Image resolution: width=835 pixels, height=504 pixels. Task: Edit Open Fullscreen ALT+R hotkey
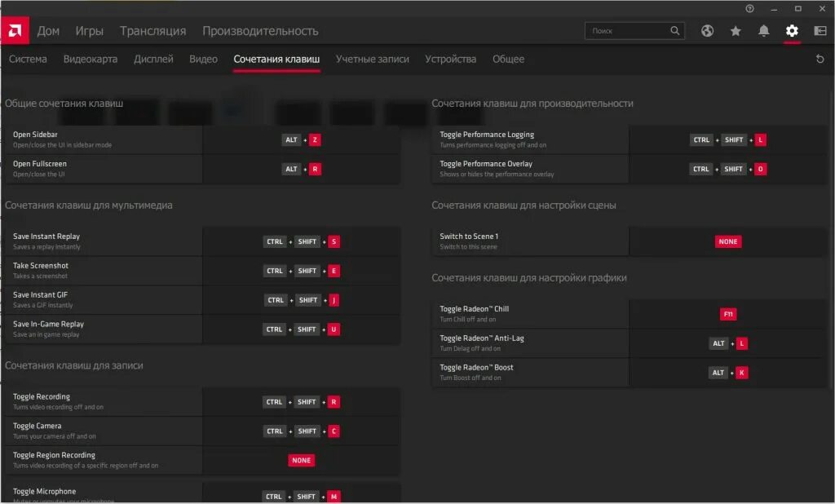pyautogui.click(x=302, y=169)
